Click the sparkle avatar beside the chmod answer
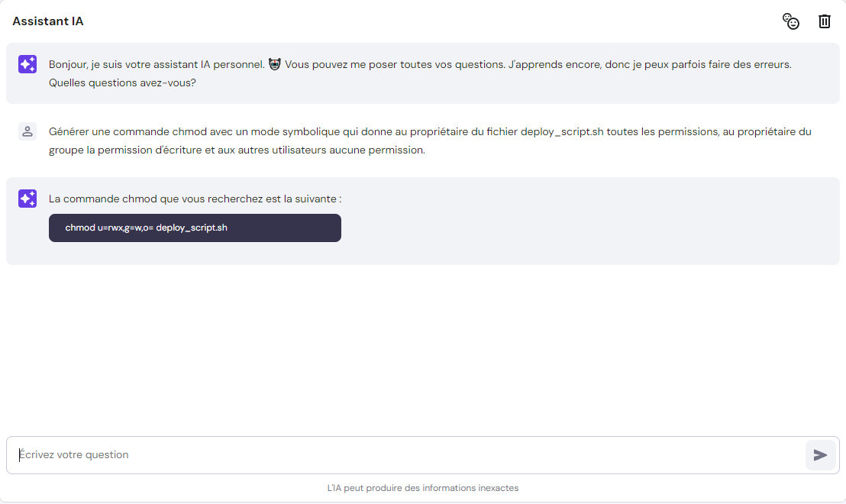The width and height of the screenshot is (846, 504). (27, 199)
